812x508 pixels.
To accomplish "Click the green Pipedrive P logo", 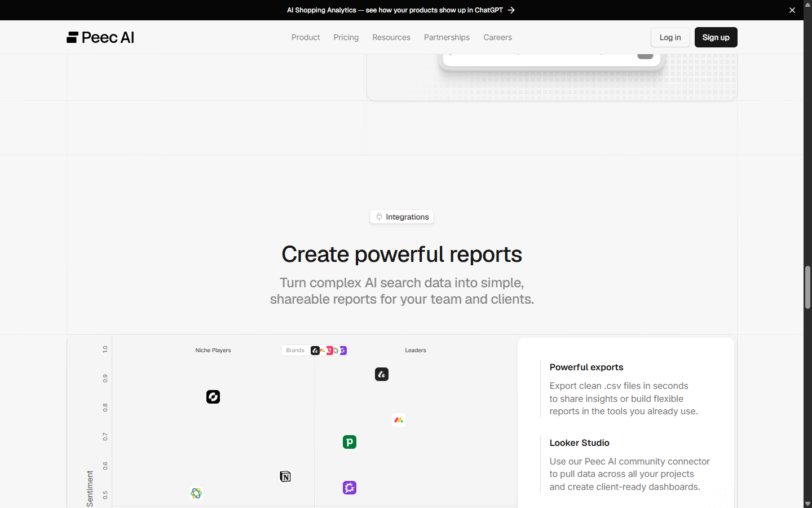I will point(350,442).
